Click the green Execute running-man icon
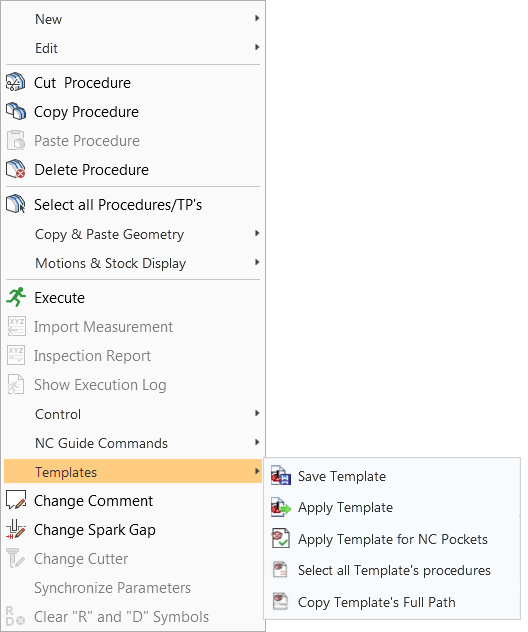This screenshot has height=632, width=528. point(16,297)
